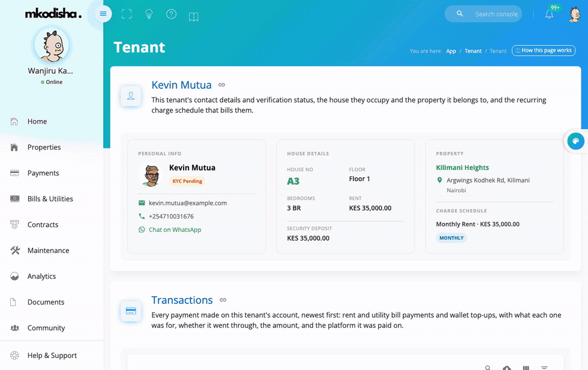
Task: Open the theme palette floating button
Action: point(575,141)
